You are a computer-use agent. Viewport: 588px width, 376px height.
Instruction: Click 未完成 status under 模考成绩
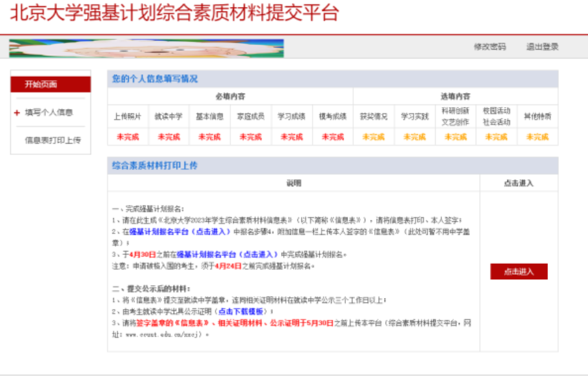pos(332,137)
